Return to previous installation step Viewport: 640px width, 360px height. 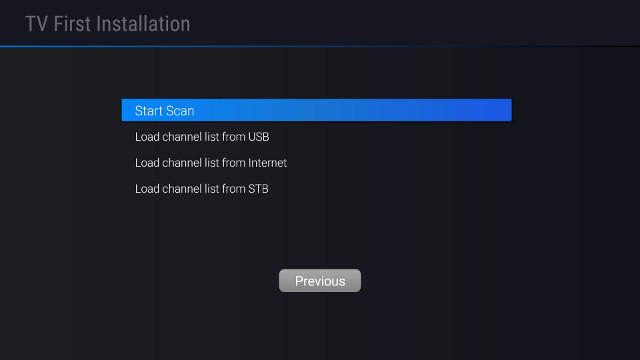point(320,280)
